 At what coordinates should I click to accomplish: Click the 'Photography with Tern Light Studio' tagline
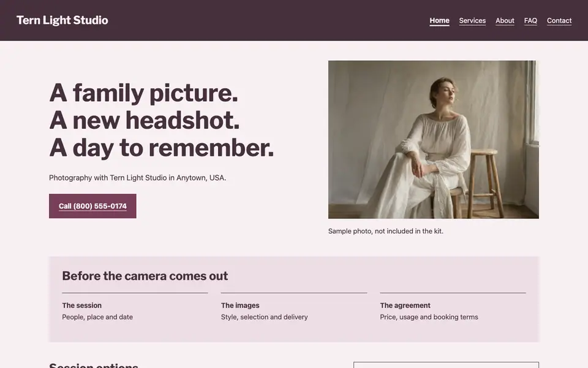point(137,178)
